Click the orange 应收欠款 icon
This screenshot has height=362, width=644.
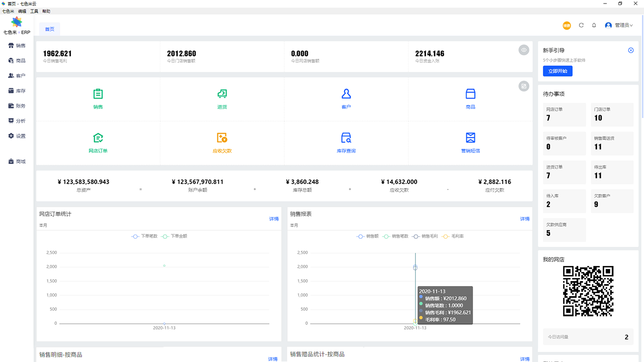click(x=222, y=137)
